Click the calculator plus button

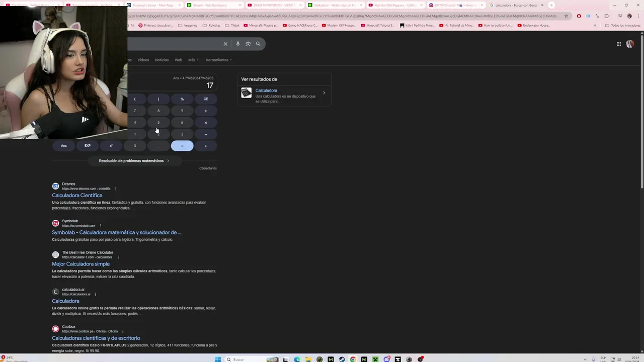point(206,146)
